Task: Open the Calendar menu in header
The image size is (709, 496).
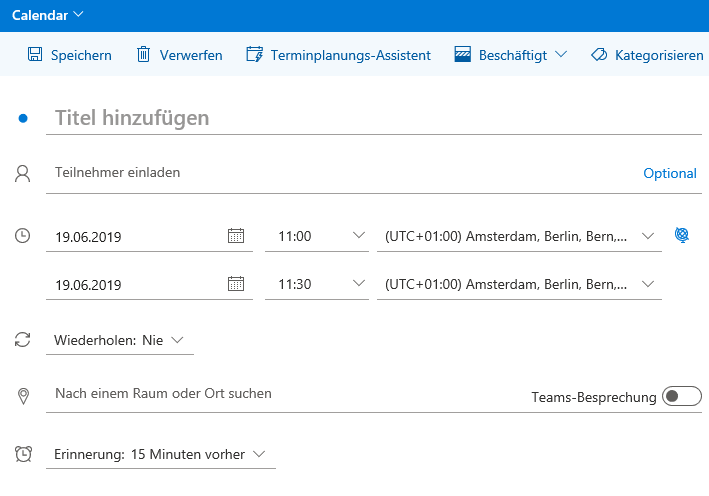Action: [48, 14]
